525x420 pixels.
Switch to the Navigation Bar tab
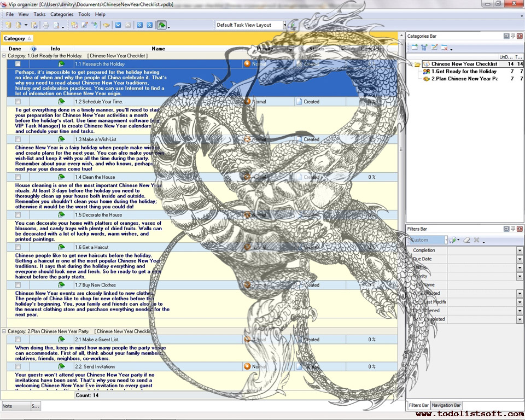(446, 405)
